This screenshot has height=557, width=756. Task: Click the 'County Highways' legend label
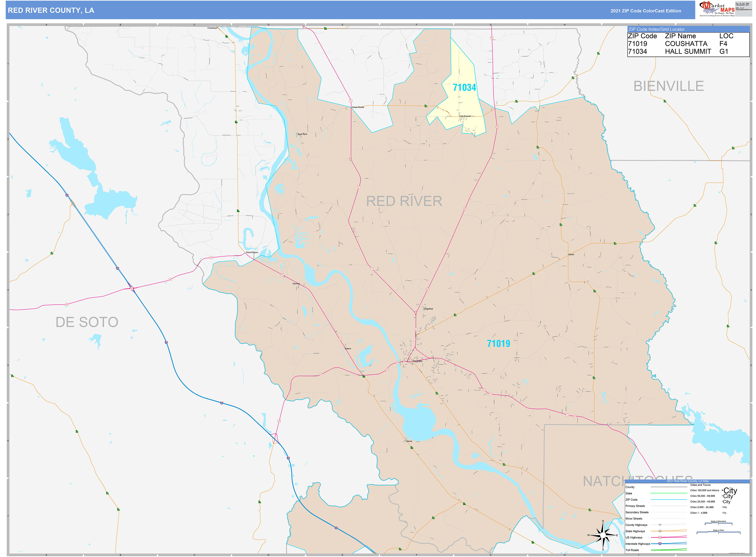tap(636, 525)
